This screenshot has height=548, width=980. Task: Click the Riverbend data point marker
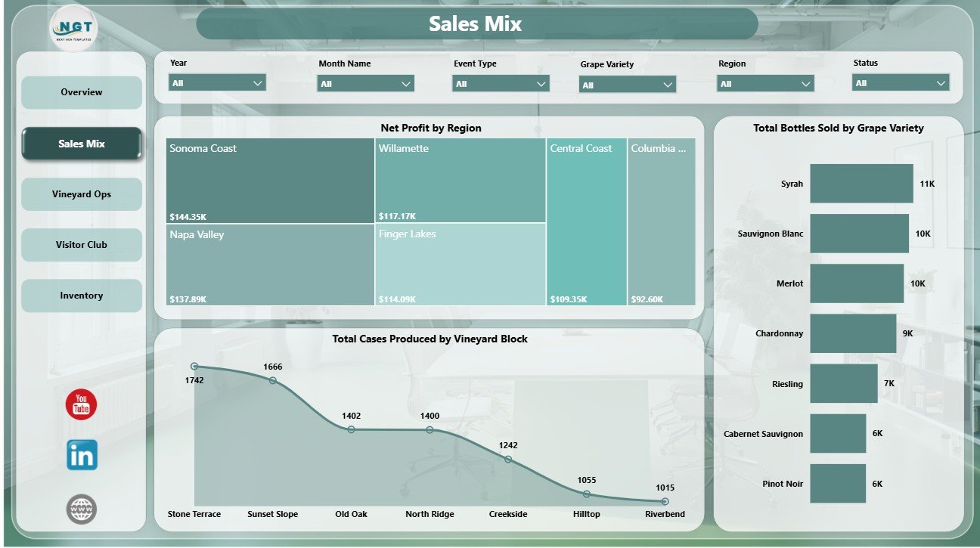(x=665, y=501)
